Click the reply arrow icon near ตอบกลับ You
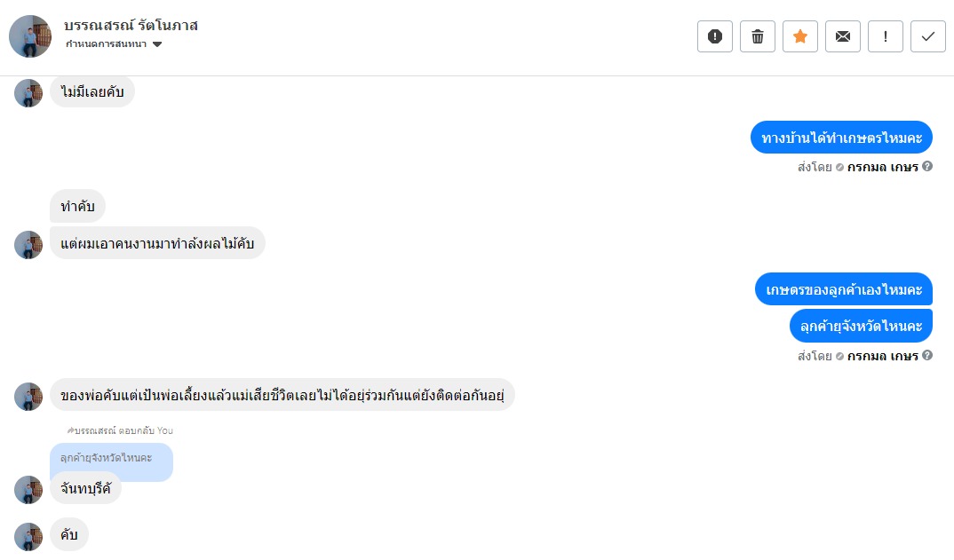This screenshot has height=560, width=954. tap(71, 430)
